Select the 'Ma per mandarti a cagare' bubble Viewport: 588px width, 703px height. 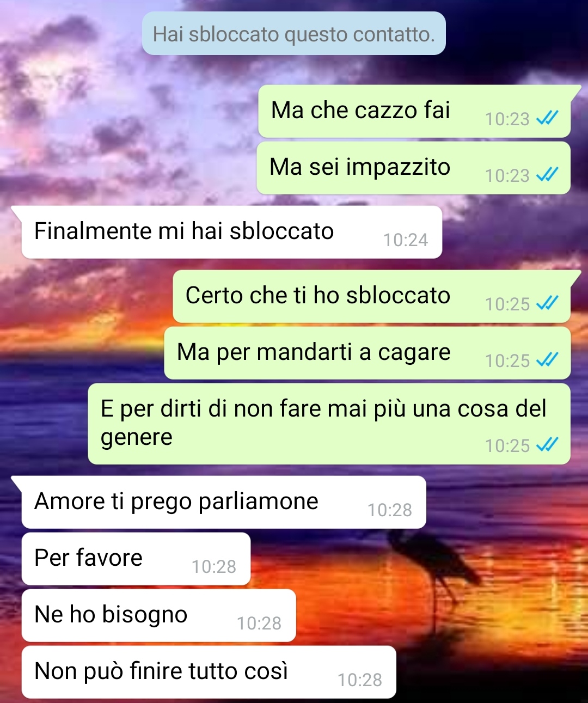367,353
